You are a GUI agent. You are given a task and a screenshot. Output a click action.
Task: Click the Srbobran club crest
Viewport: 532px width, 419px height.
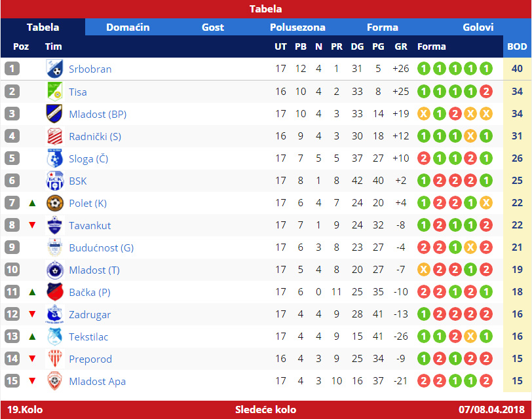coord(54,69)
